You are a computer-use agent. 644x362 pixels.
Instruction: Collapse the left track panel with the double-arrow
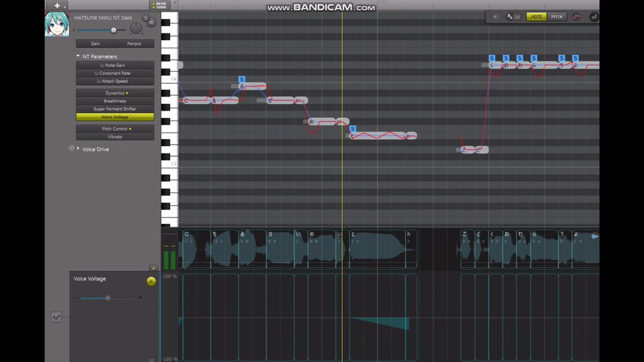[175, 3]
